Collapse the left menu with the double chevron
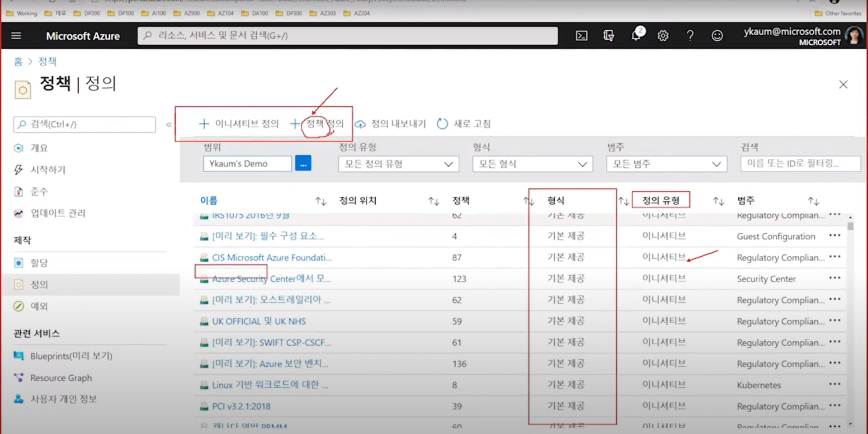Screen dimensions: 868x434 169,124
